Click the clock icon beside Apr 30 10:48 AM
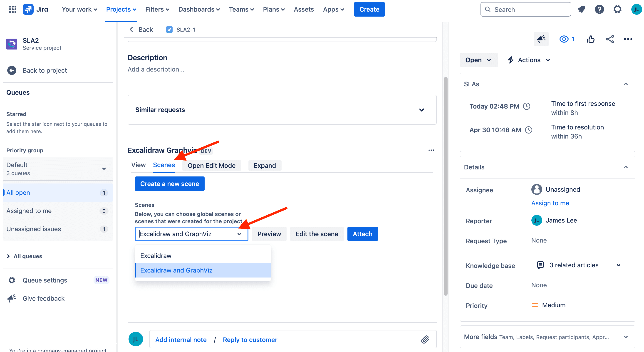The width and height of the screenshot is (644, 352). [528, 130]
